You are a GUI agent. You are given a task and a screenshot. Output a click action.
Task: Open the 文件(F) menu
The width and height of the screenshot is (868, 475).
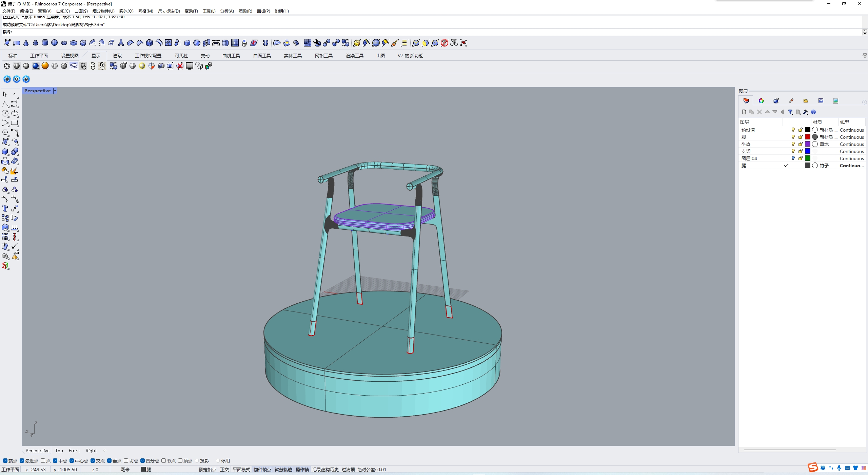[x=8, y=11]
